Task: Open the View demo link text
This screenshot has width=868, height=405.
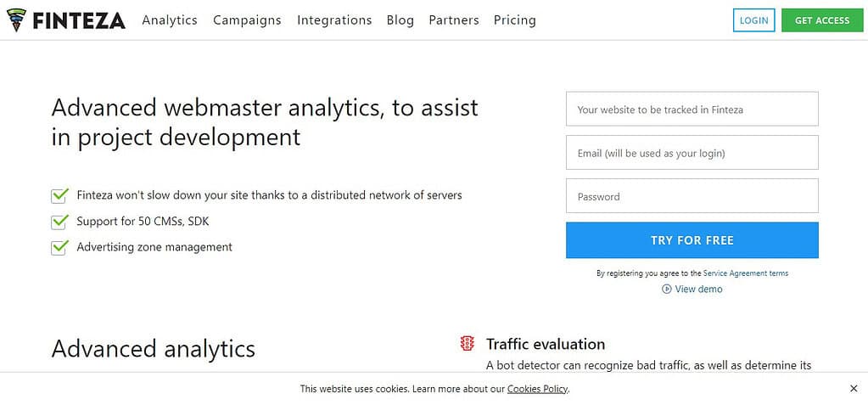Action: 698,289
